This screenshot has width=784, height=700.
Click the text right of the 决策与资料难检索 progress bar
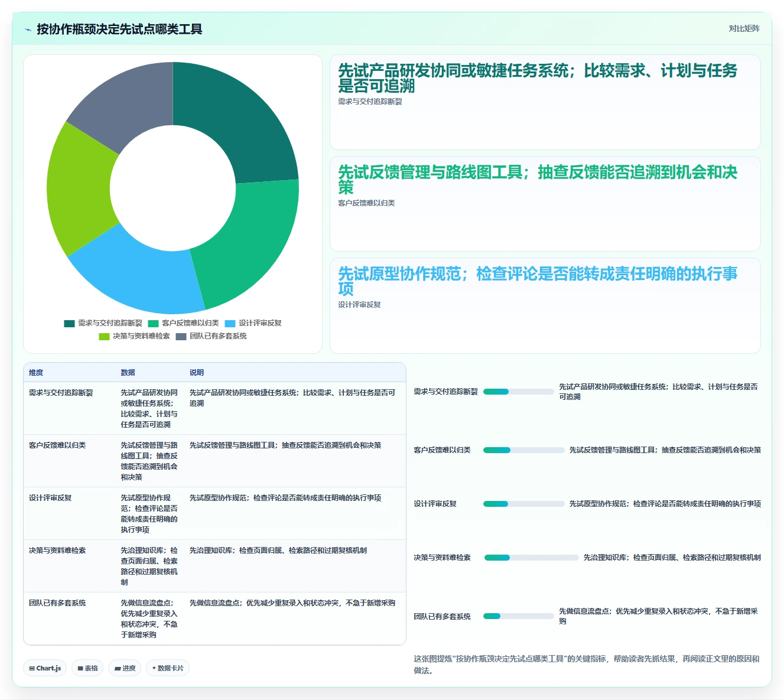[x=672, y=558]
